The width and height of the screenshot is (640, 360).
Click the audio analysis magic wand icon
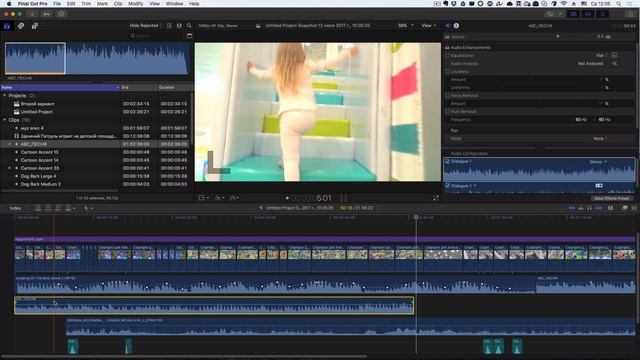pyautogui.click(x=614, y=64)
